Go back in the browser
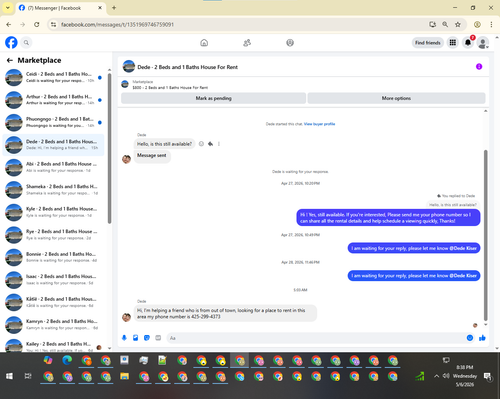The height and width of the screenshot is (399, 500). point(9,24)
